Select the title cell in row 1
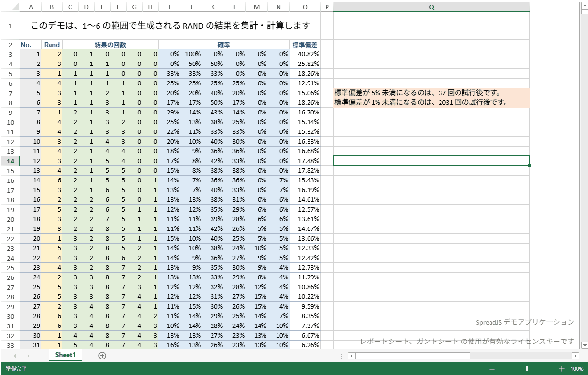Screen dimensions: 588x375 point(170,25)
